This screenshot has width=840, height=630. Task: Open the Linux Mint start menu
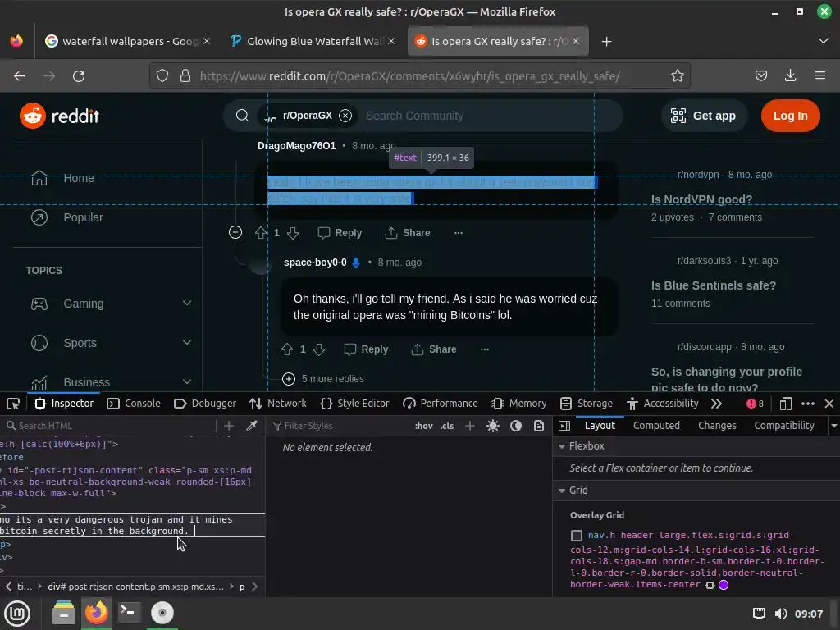pyautogui.click(x=17, y=614)
